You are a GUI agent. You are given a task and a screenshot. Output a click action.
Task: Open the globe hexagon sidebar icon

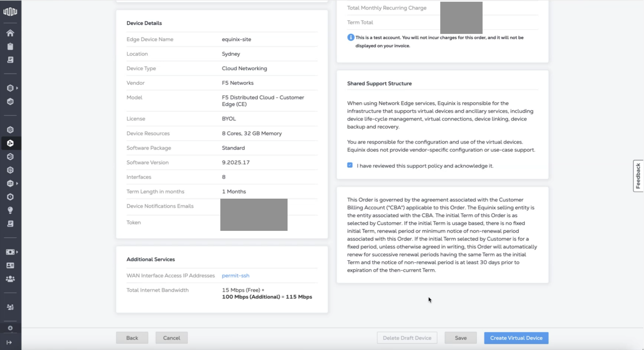pos(10,170)
